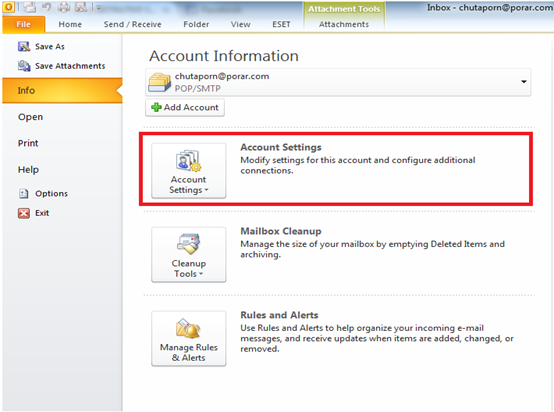Click the Account Information title text
This screenshot has width=554, height=412.
click(x=224, y=56)
